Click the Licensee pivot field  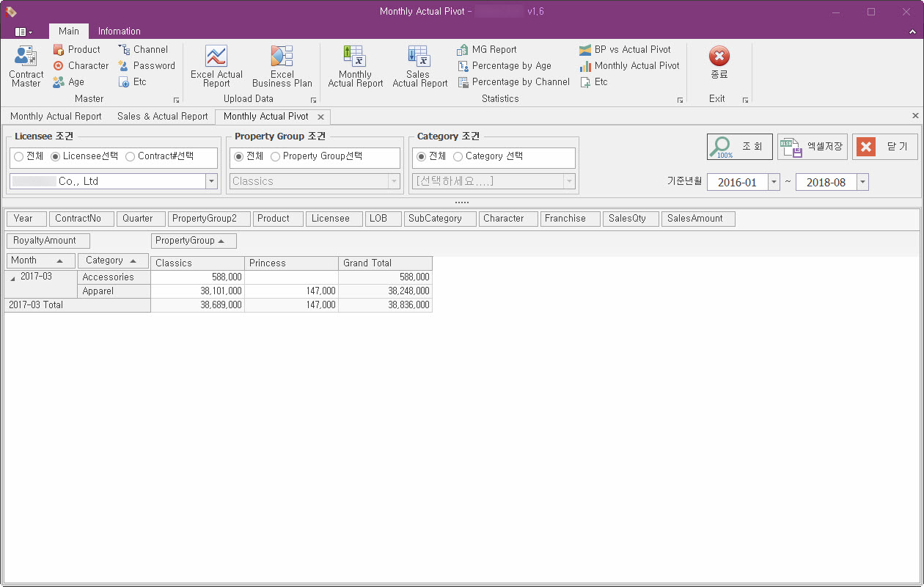click(334, 219)
